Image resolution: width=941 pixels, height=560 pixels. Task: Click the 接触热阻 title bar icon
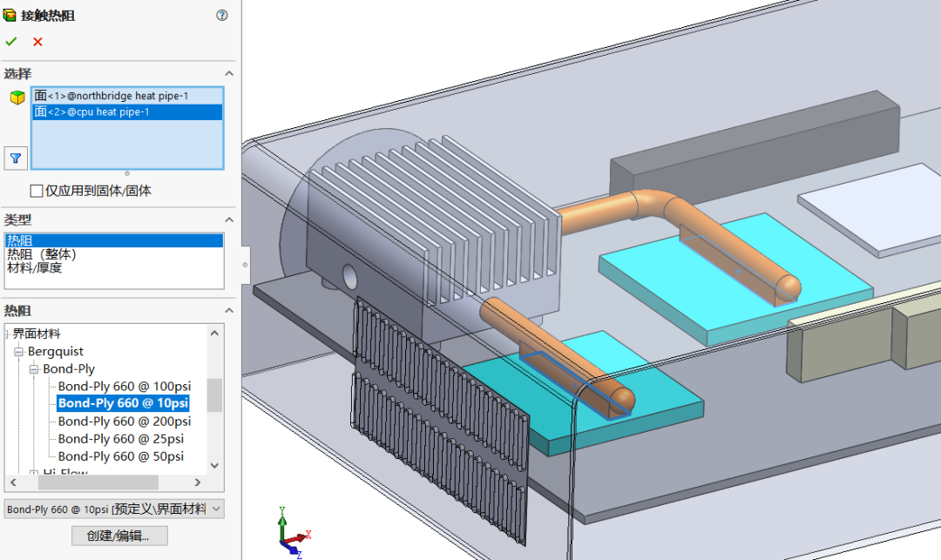10,15
